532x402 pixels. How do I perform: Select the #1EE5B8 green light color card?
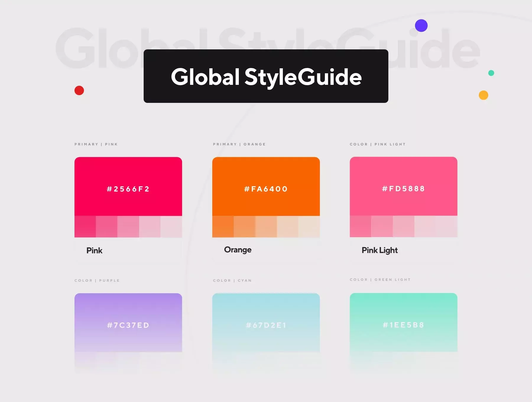click(x=403, y=322)
